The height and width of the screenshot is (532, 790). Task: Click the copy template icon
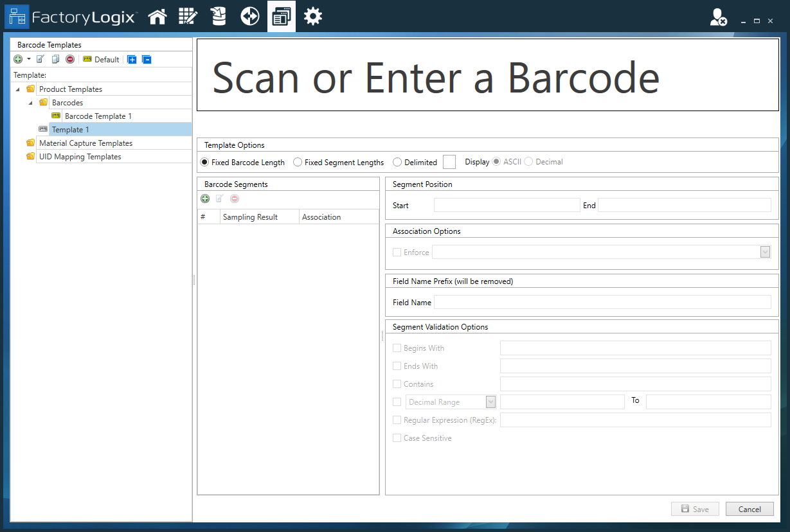55,59
